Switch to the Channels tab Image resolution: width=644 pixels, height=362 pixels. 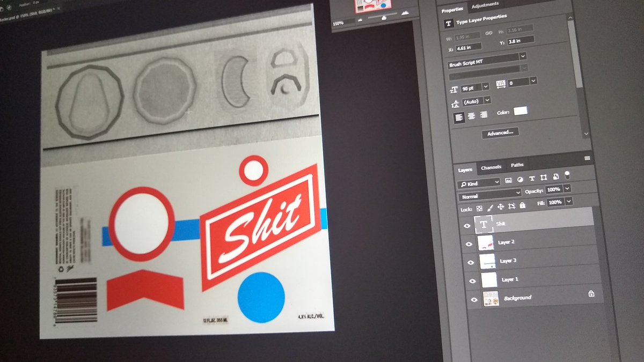click(x=491, y=167)
